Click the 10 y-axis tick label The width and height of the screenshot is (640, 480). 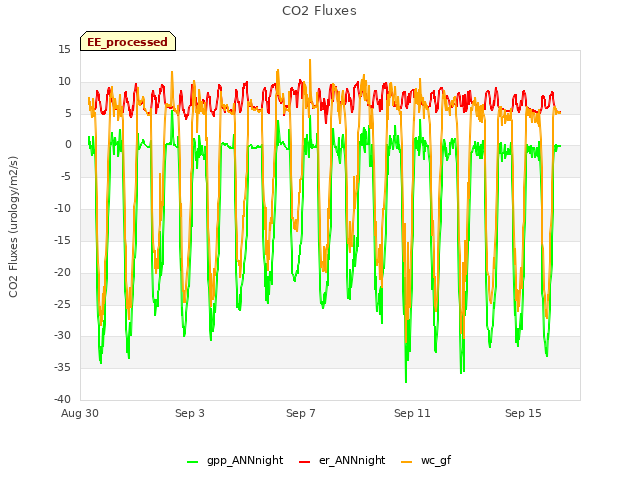pyautogui.click(x=64, y=82)
